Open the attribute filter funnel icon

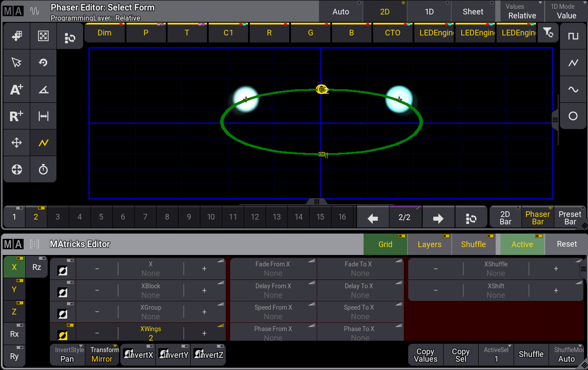point(548,33)
